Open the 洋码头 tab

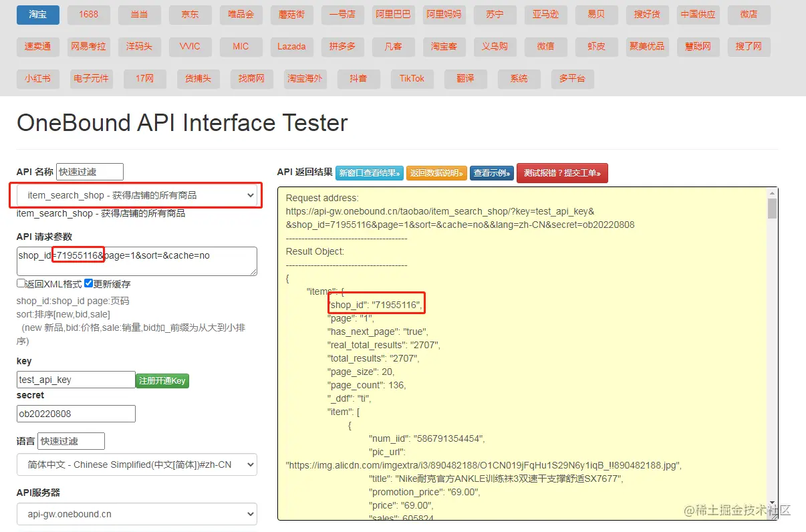click(x=139, y=47)
